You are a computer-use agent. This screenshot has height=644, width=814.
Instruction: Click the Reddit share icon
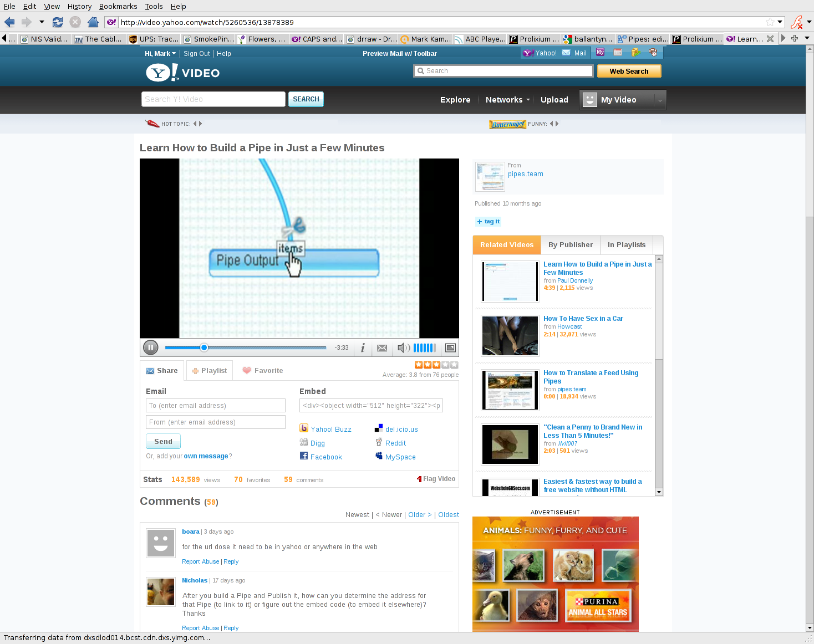pos(379,442)
